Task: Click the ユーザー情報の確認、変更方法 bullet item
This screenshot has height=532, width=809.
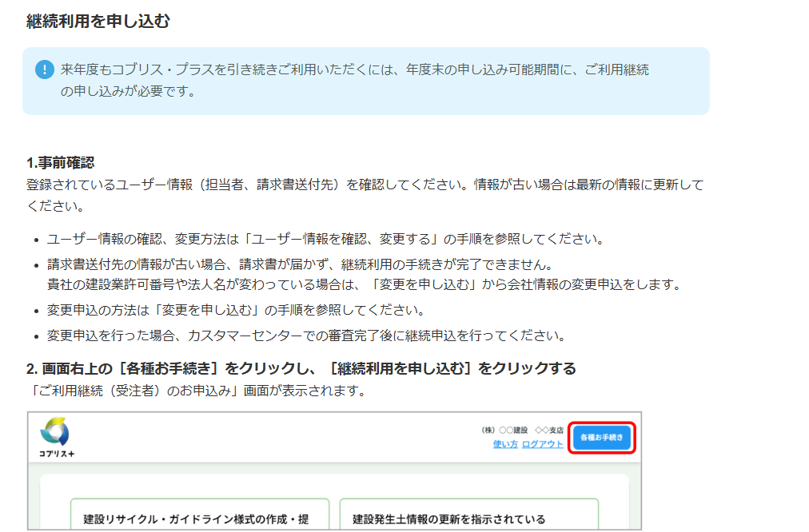Action: pyautogui.click(x=325, y=240)
